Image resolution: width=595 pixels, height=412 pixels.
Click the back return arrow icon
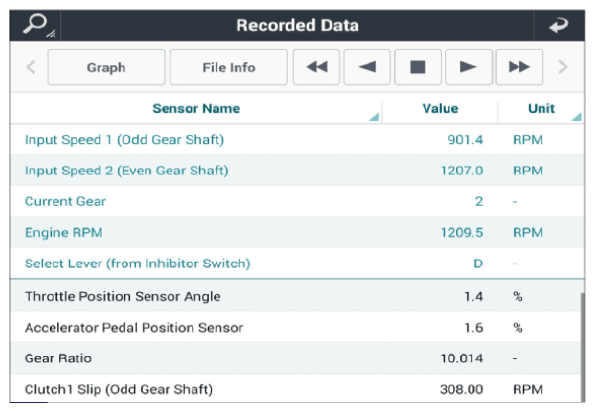(559, 25)
